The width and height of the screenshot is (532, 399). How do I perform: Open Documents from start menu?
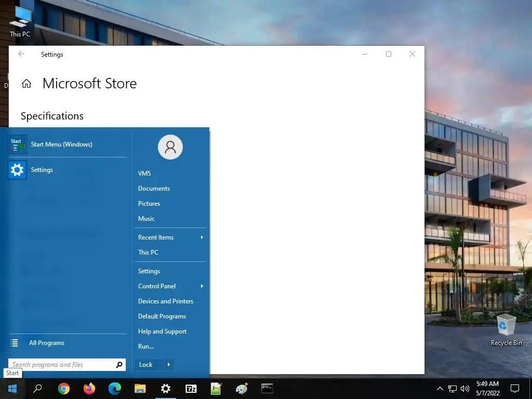point(154,189)
